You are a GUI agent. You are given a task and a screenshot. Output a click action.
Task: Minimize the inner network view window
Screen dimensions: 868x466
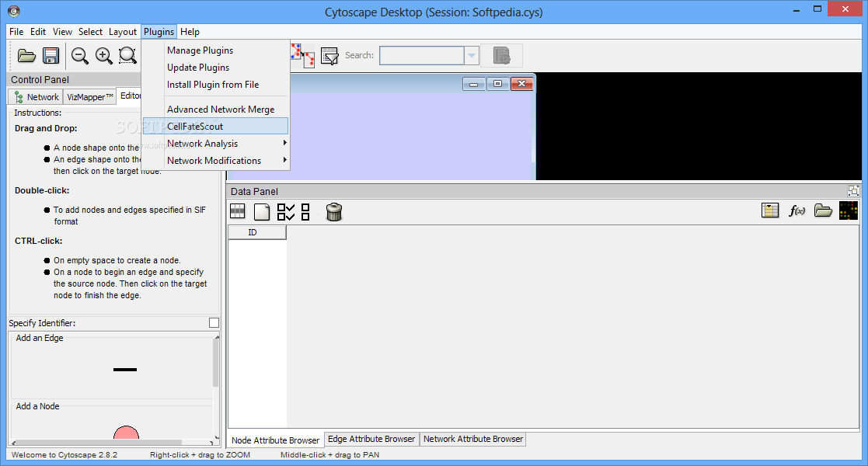474,84
